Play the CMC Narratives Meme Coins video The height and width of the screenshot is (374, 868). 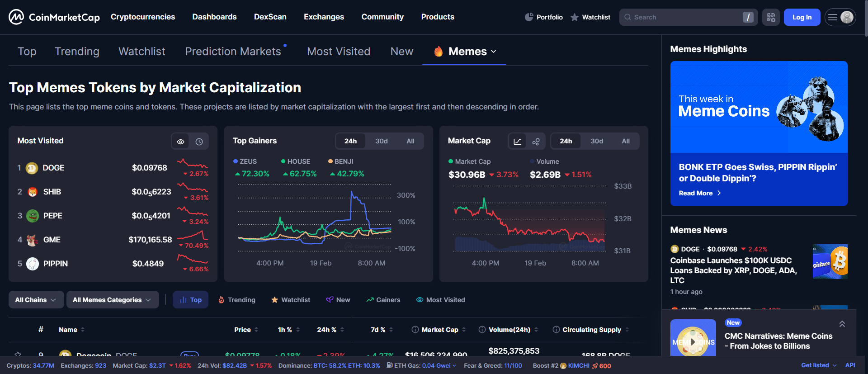click(693, 342)
